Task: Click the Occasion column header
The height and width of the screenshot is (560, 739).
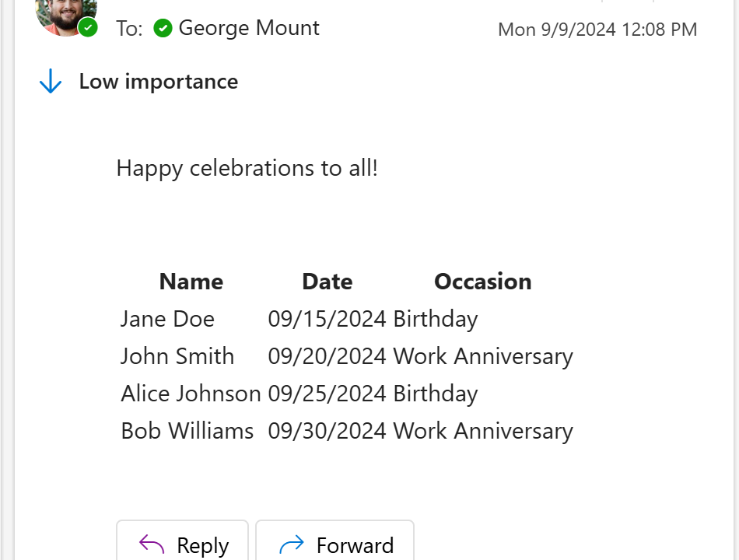Action: pos(482,282)
